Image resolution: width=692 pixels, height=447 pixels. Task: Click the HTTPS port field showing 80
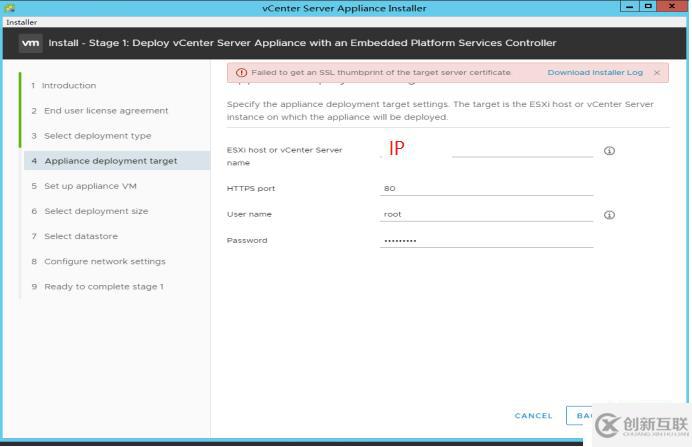(x=486, y=188)
